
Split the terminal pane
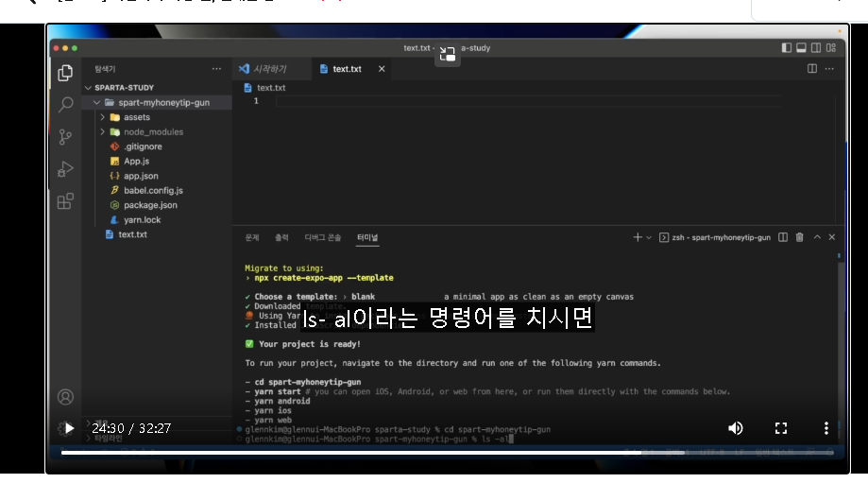click(x=783, y=237)
